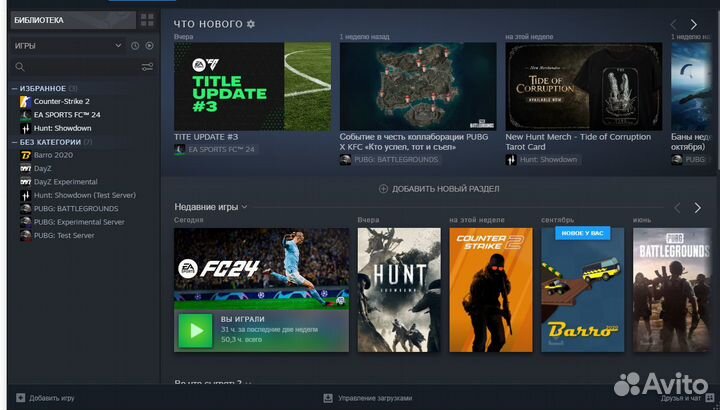This screenshot has width=720, height=410.
Task: Click Добавить игру button
Action: 45,398
